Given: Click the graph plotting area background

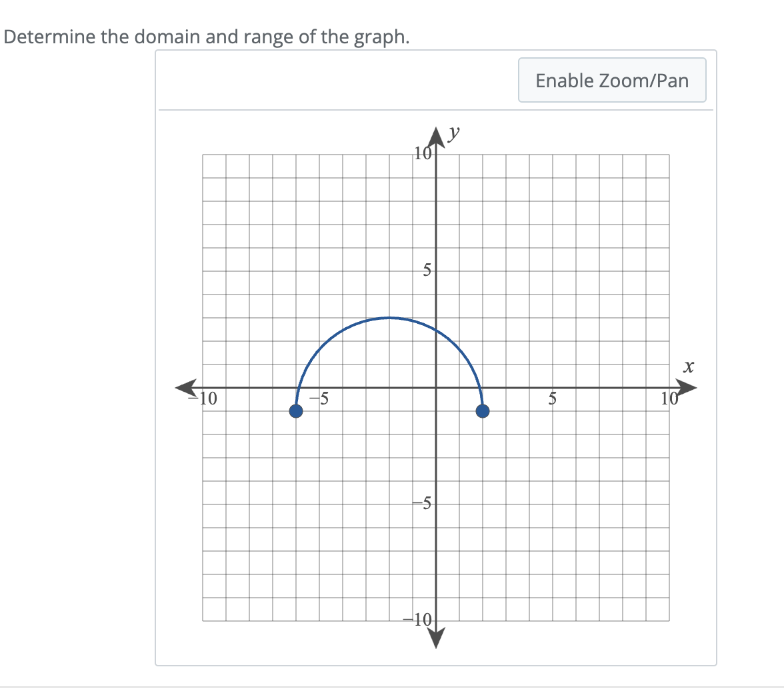Looking at the screenshot, I should [567, 213].
